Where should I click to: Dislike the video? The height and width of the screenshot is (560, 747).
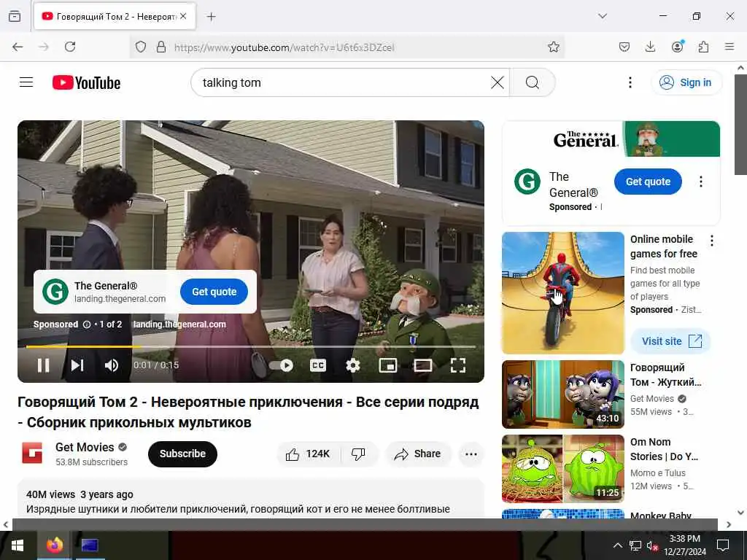click(x=359, y=454)
